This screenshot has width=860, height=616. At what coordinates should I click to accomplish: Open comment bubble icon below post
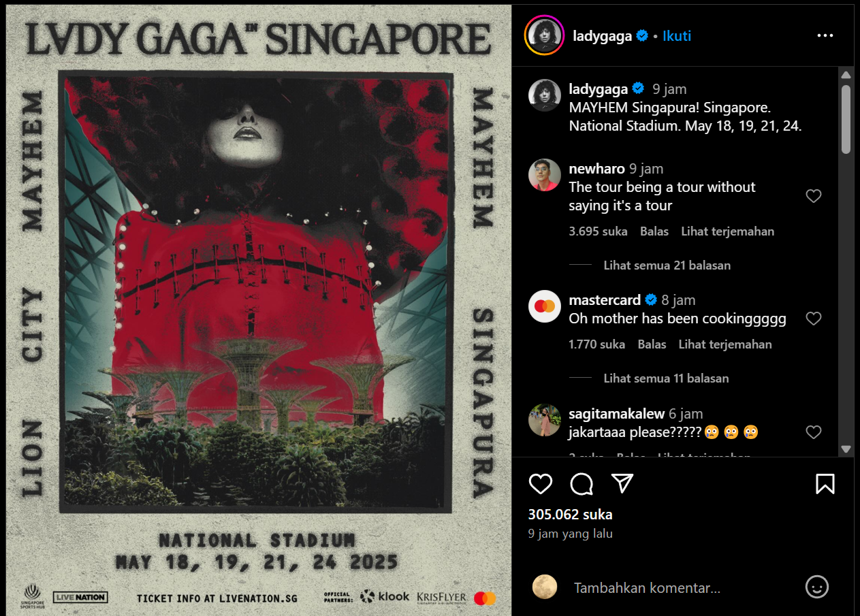(x=582, y=484)
